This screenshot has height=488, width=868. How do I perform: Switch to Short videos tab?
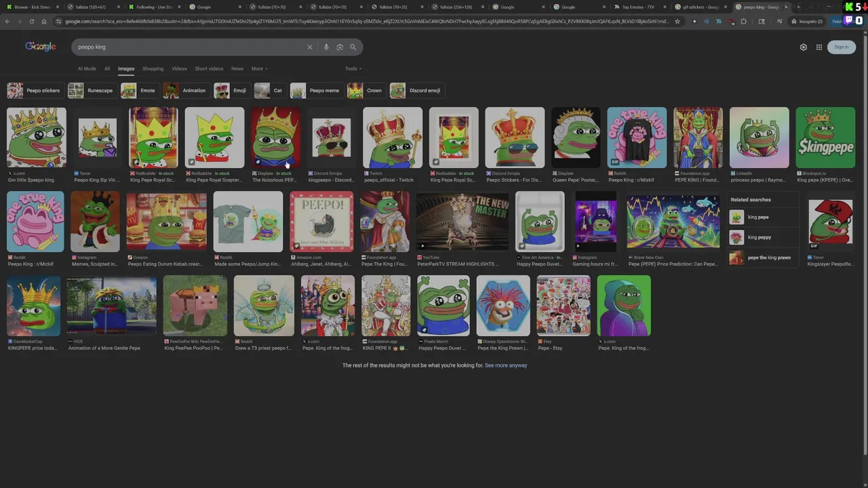pos(209,68)
